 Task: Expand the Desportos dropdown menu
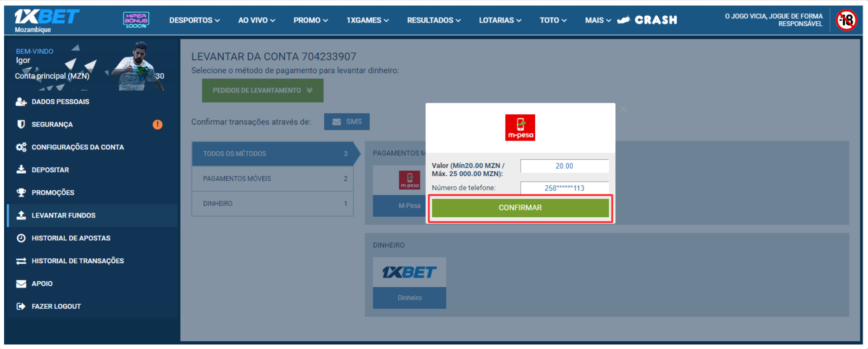pos(194,20)
